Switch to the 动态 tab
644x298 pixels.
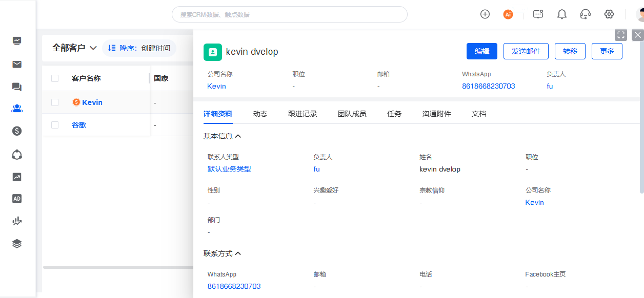click(260, 114)
